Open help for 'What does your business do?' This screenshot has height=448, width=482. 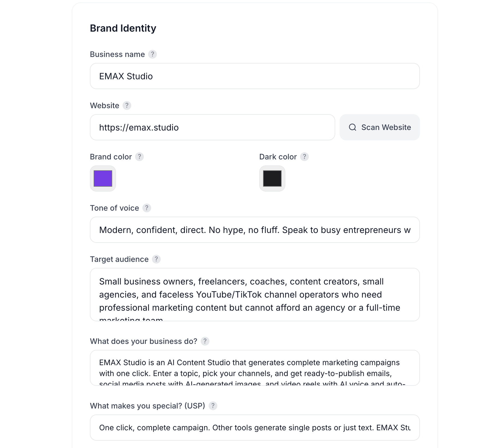(205, 341)
